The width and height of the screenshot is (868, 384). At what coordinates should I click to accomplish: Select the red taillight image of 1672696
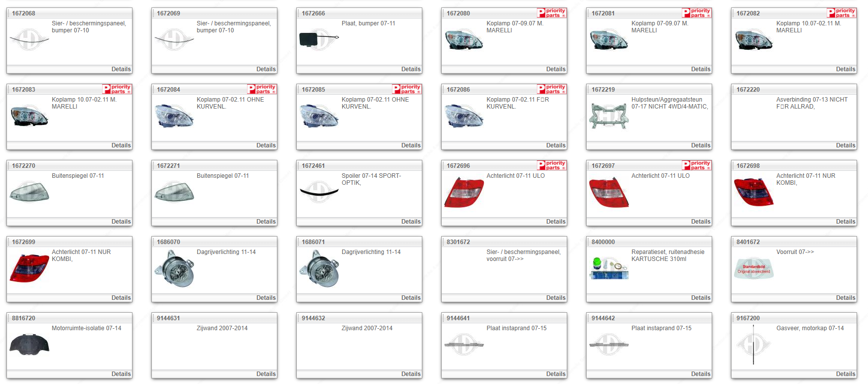coord(464,192)
